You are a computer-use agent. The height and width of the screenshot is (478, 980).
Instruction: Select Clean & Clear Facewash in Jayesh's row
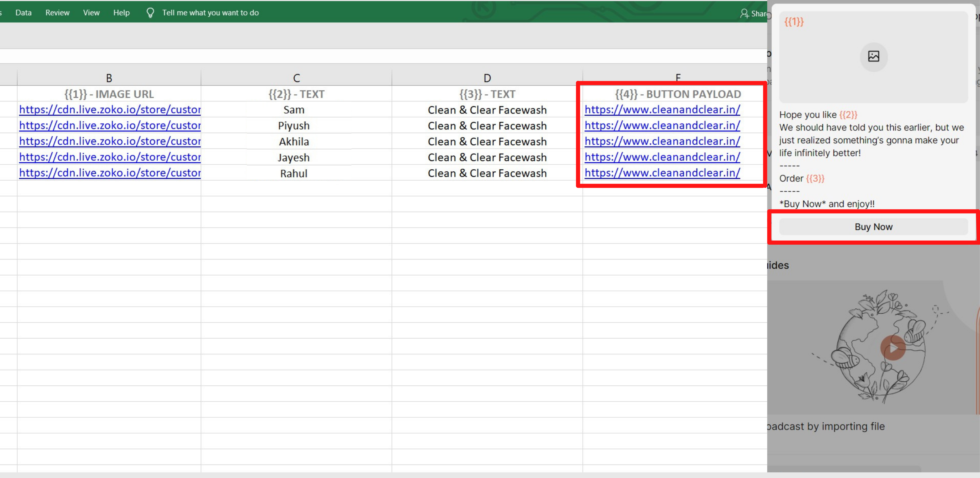click(x=487, y=157)
